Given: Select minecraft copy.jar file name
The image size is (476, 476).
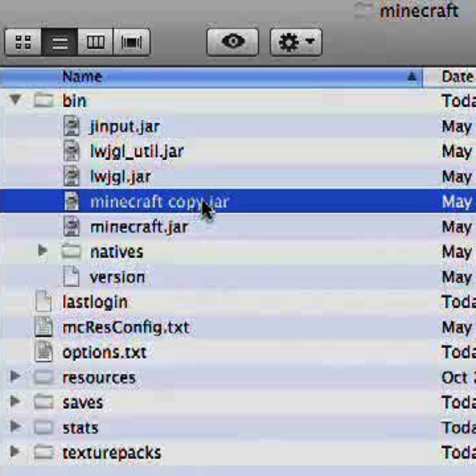Looking at the screenshot, I should [159, 202].
